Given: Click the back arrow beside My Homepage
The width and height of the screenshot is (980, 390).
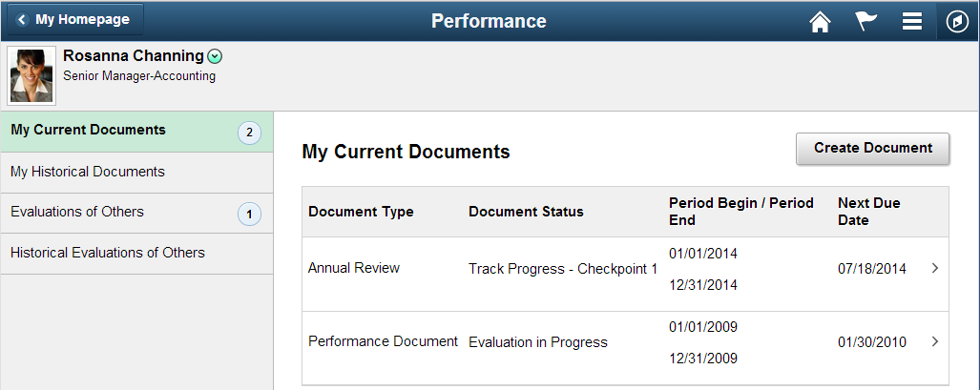Looking at the screenshot, I should coord(23,20).
